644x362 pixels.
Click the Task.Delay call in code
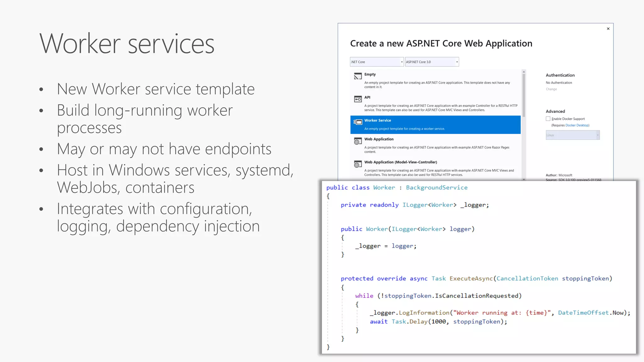[x=409, y=321]
